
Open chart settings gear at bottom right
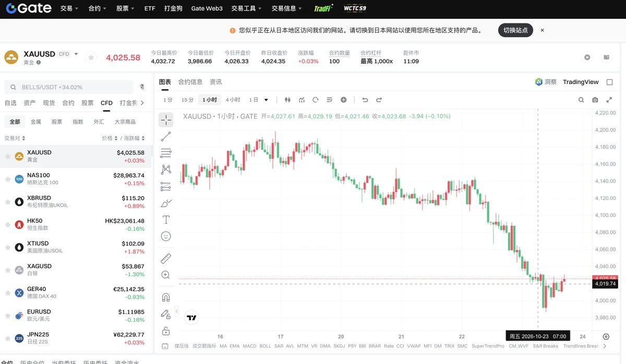(606, 336)
